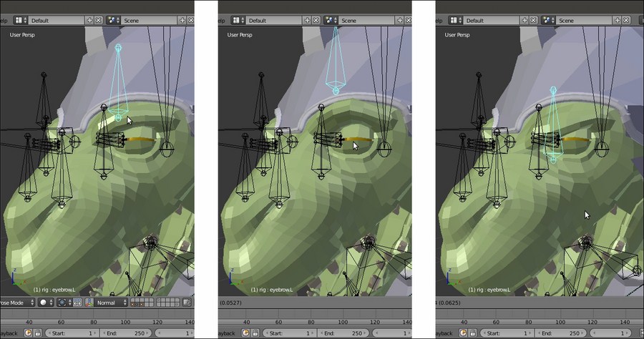Open screen layout browser in right screenshot
The image size is (644, 339).
coord(456,20)
